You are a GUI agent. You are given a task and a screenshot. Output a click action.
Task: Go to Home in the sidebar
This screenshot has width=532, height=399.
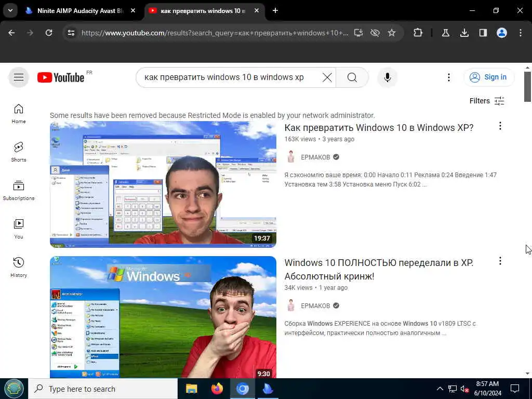(x=19, y=114)
